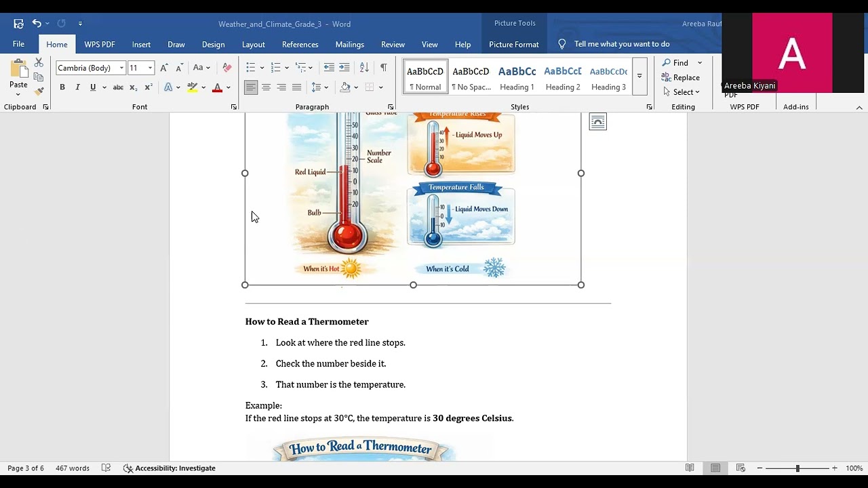
Task: Collapse the ribbon with the chevron
Action: (x=859, y=107)
